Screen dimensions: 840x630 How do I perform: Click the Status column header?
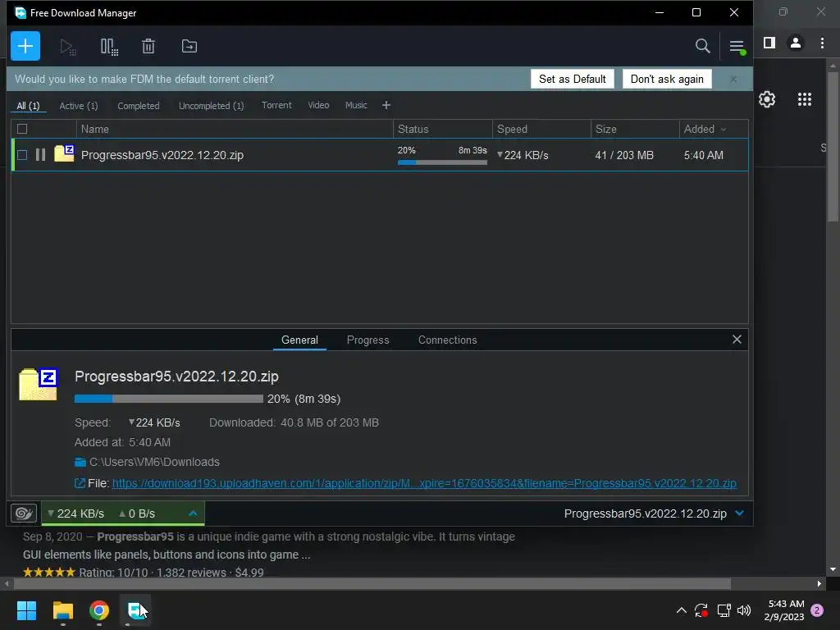(x=442, y=129)
